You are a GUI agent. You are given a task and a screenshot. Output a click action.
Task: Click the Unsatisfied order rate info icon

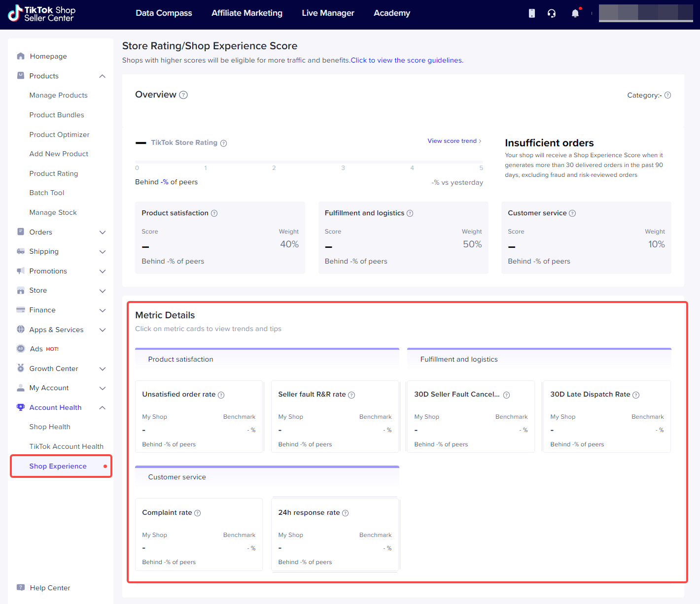coord(221,395)
